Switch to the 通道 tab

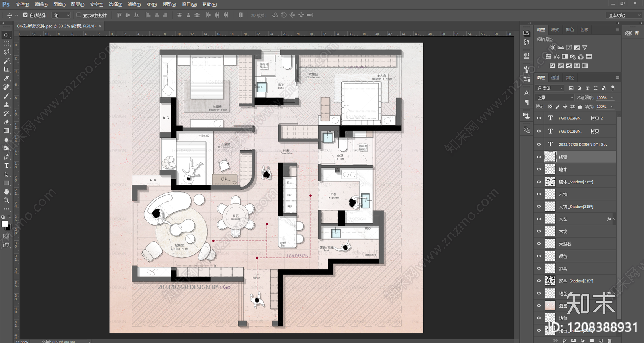(555, 78)
